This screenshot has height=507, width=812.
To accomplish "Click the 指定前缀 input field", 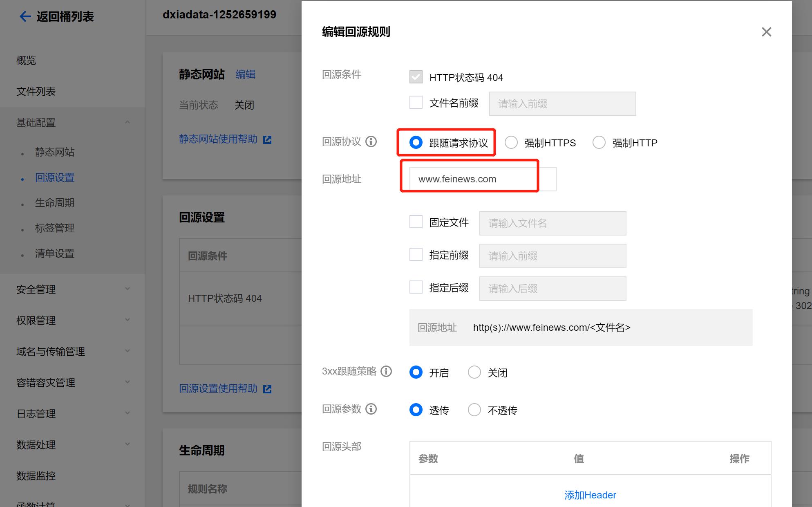I will [x=553, y=256].
